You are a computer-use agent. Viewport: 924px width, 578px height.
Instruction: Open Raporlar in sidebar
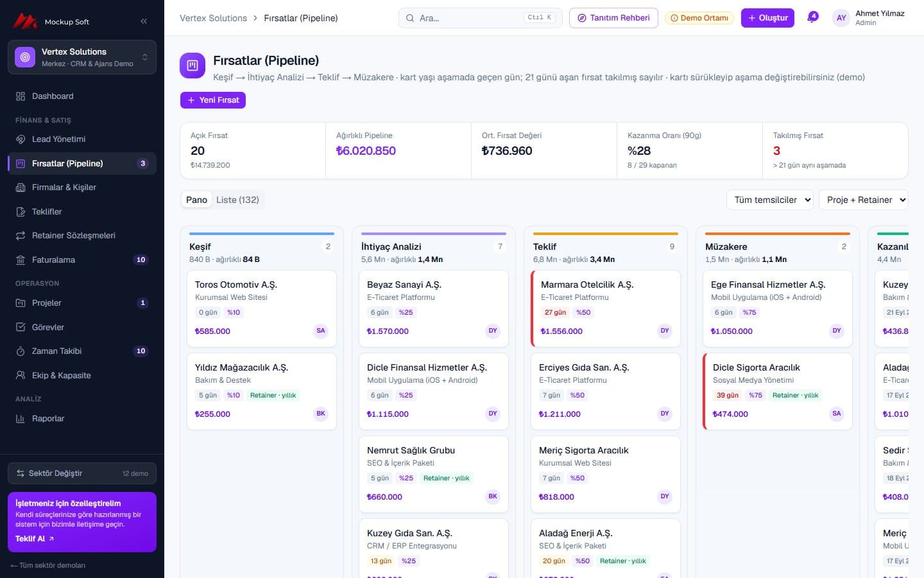pos(82,419)
